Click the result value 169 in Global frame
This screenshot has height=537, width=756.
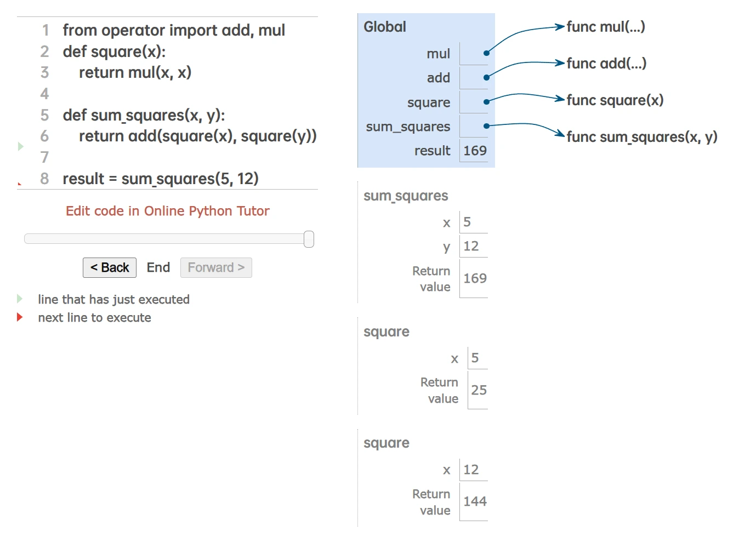click(475, 151)
